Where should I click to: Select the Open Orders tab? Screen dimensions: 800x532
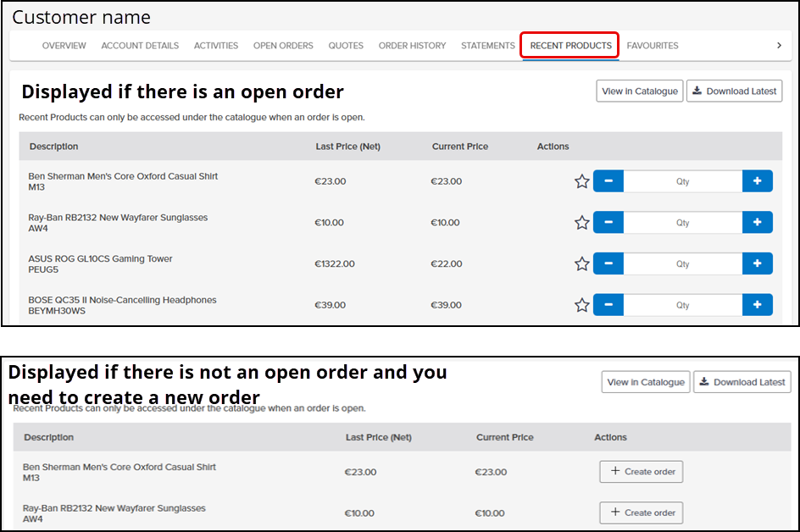(x=283, y=46)
